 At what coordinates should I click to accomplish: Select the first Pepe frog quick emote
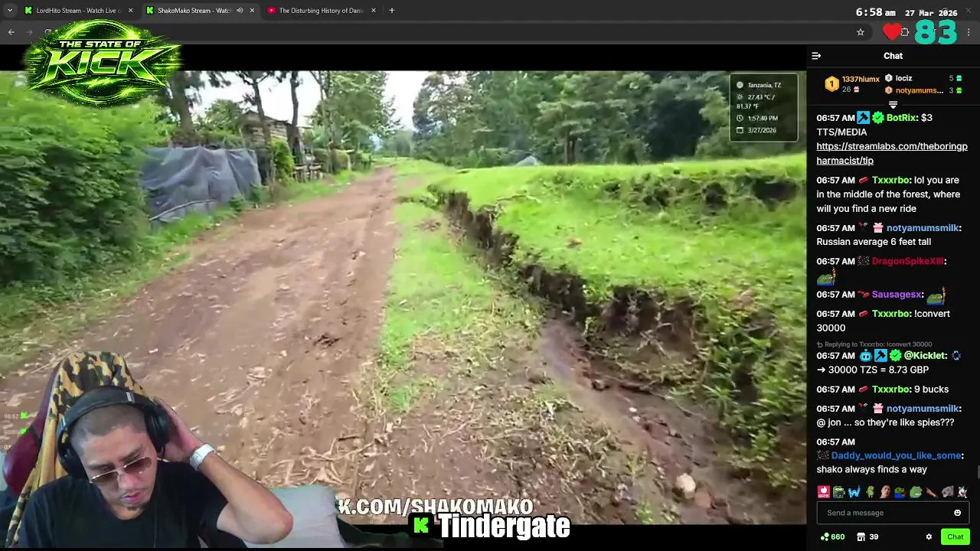tap(839, 492)
